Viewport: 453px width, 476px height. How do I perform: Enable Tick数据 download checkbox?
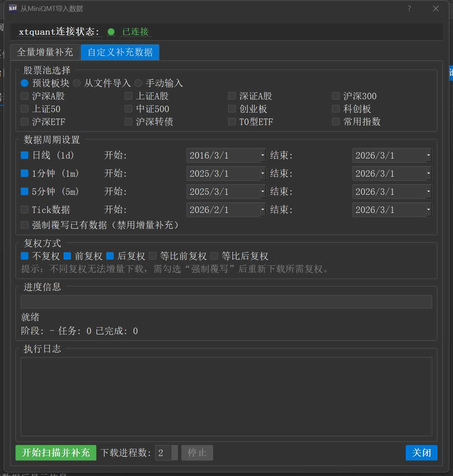[x=25, y=210]
